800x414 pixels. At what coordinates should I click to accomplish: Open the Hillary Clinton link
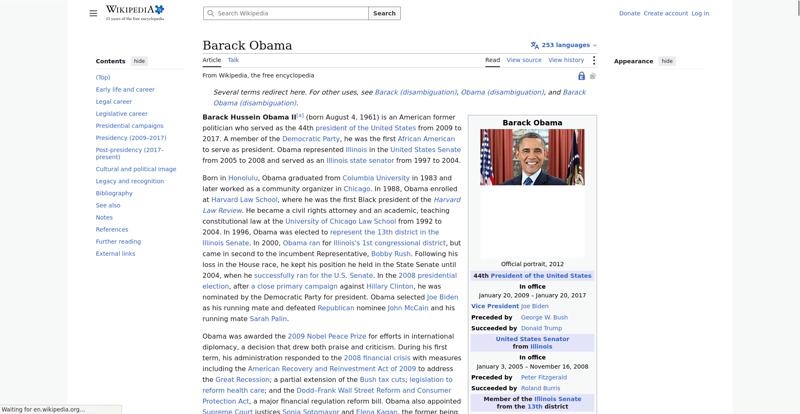pyautogui.click(x=390, y=286)
